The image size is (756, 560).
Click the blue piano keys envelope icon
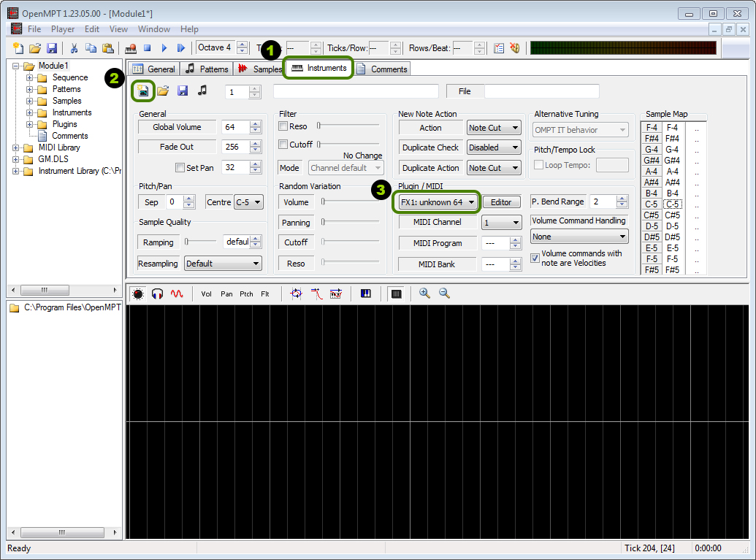tap(366, 294)
